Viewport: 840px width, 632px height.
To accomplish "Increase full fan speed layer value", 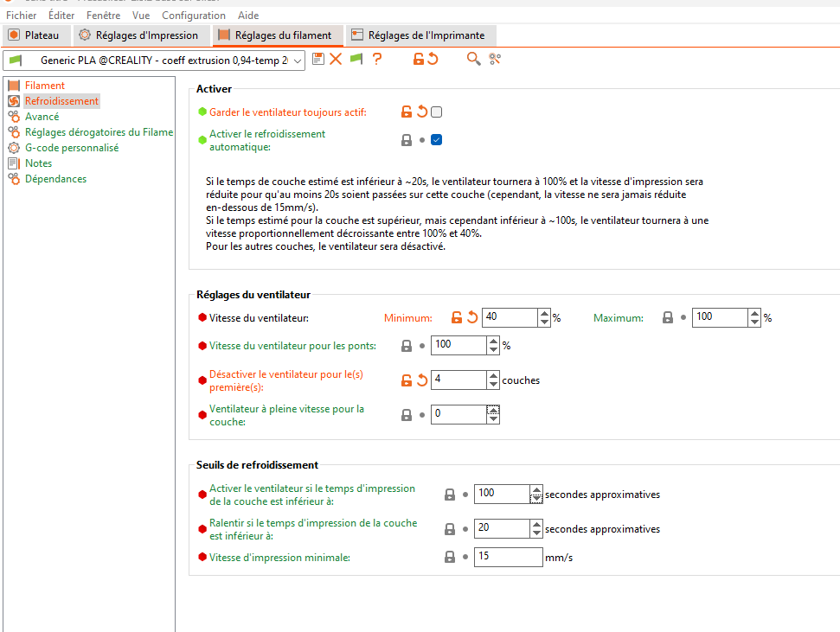I will [493, 411].
